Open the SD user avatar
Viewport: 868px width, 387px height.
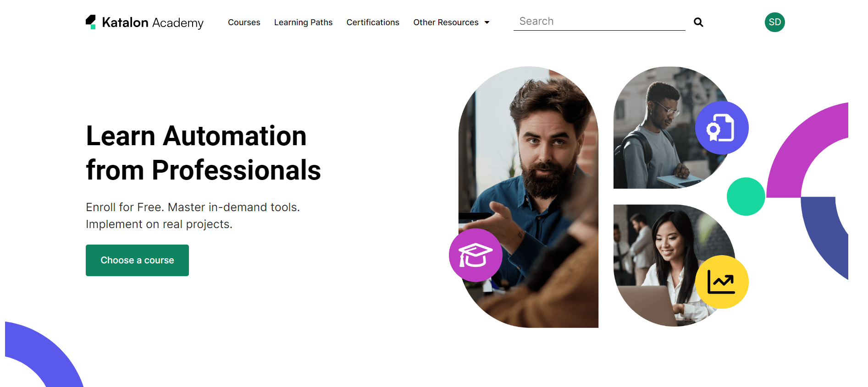[774, 22]
